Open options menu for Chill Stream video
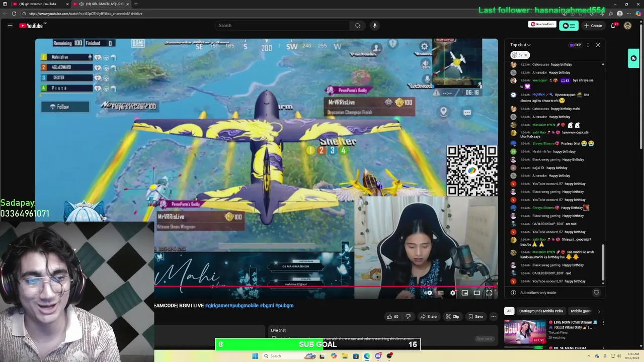Image resolution: width=644 pixels, height=362 pixels. (x=603, y=323)
